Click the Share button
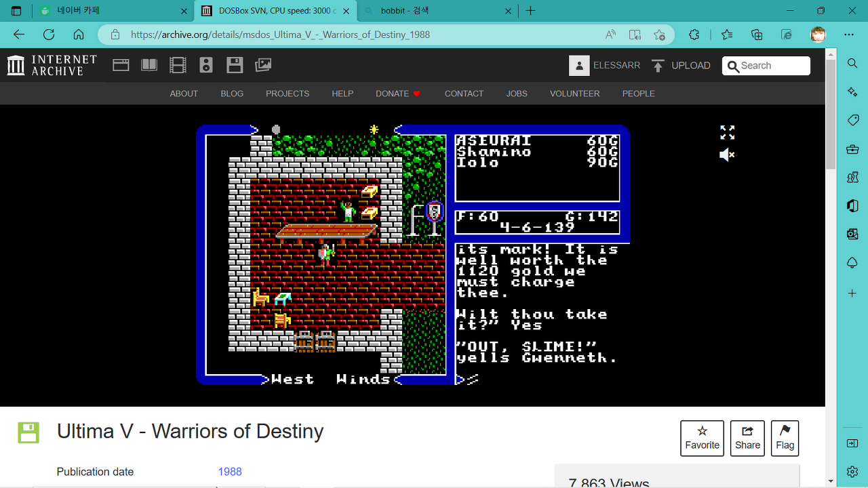Screen dimensions: 868x488 [x=747, y=438]
